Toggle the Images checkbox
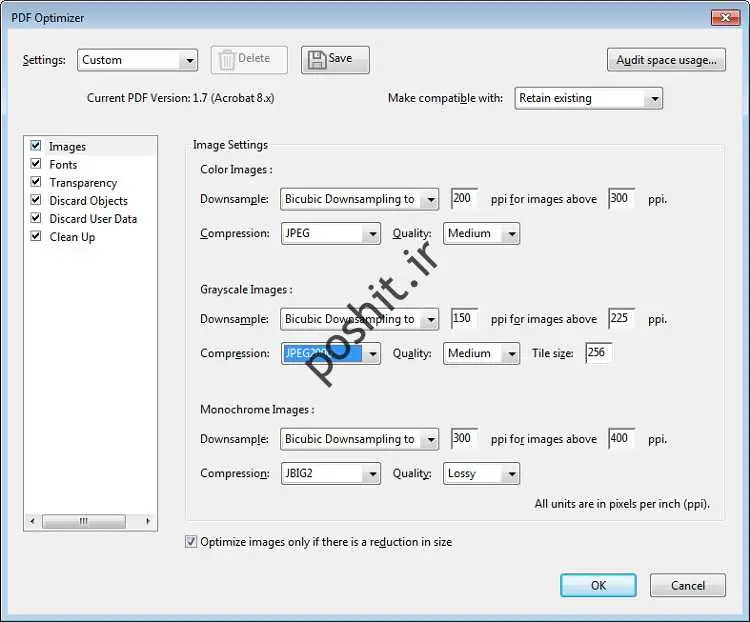The width and height of the screenshot is (750, 622). (36, 146)
